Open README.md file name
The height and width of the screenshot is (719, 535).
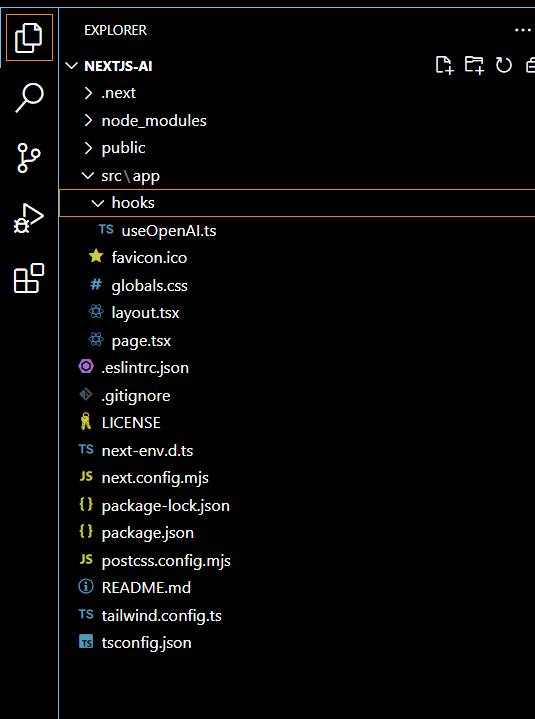[146, 587]
